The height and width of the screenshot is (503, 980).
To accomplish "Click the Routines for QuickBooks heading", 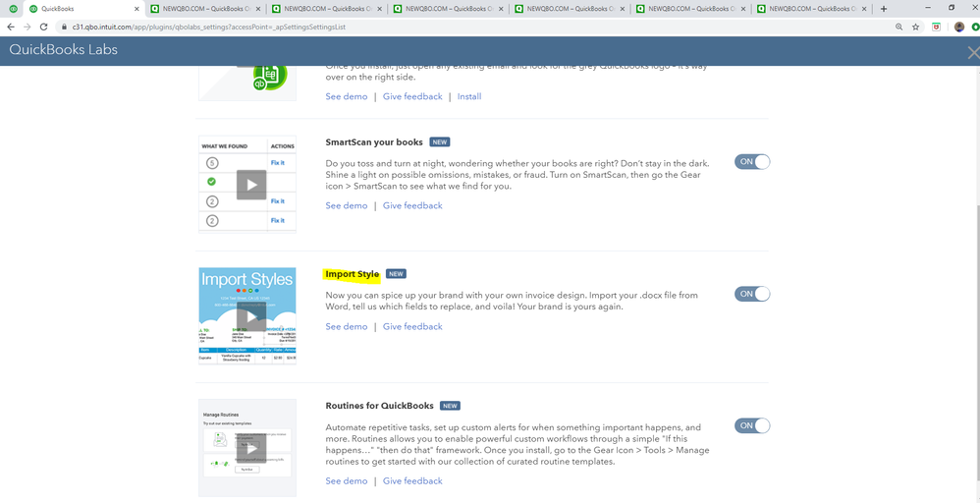I will coord(379,406).
